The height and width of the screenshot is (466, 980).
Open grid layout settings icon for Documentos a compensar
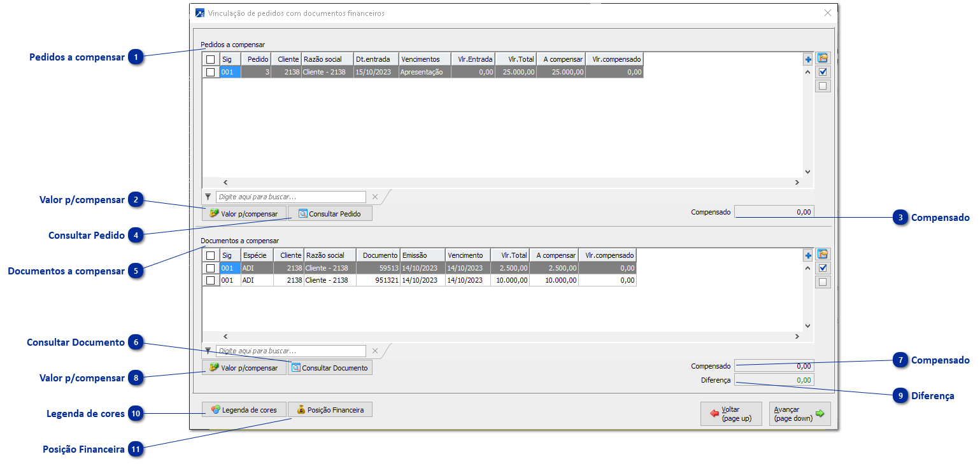click(x=823, y=254)
